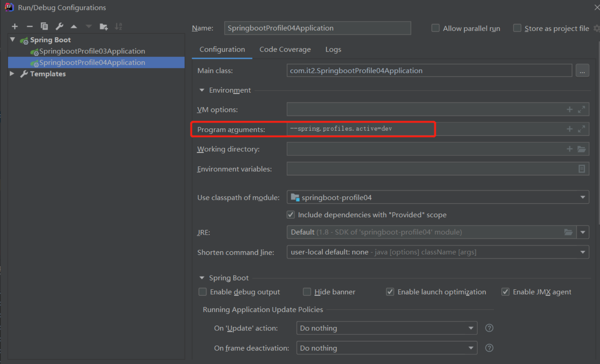Collapse the Environment section
600x364 pixels.
[x=202, y=90]
